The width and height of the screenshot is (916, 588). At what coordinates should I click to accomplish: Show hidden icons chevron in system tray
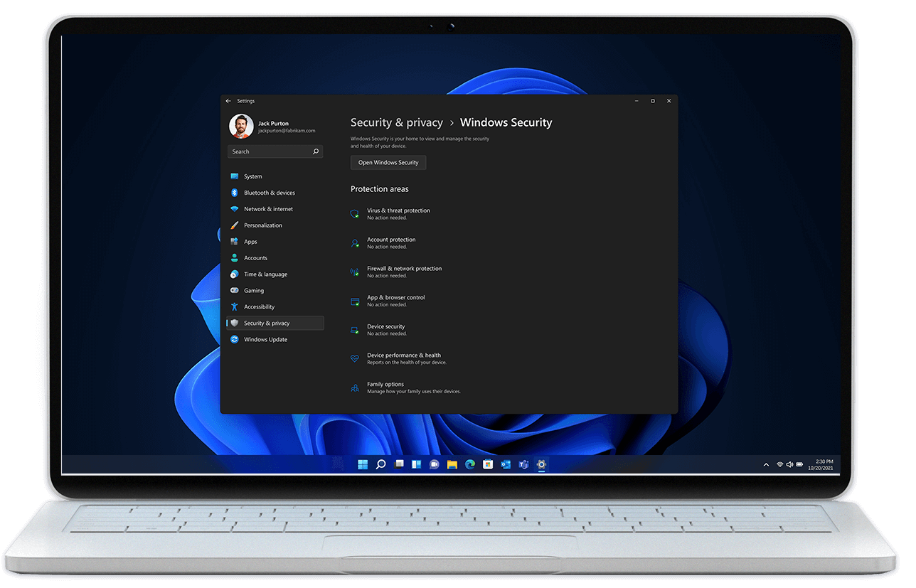[766, 465]
